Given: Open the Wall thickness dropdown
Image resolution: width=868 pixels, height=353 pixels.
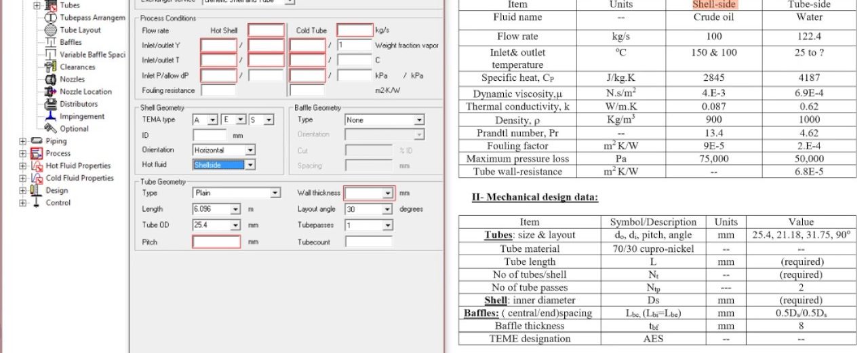Looking at the screenshot, I should 387,193.
